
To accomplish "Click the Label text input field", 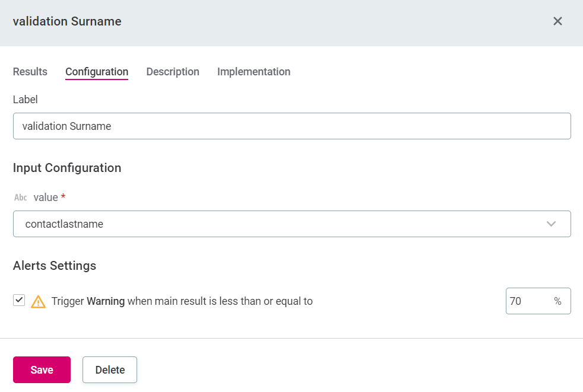I will coord(291,126).
